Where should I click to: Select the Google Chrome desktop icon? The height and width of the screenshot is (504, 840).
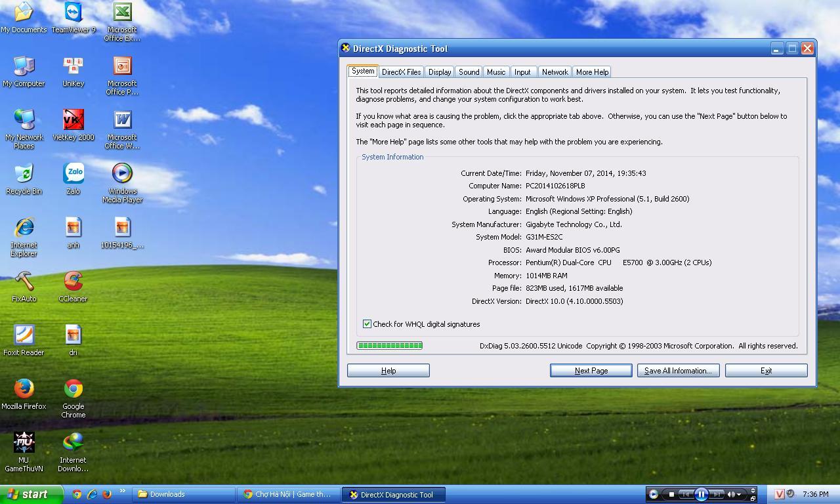coord(73,398)
